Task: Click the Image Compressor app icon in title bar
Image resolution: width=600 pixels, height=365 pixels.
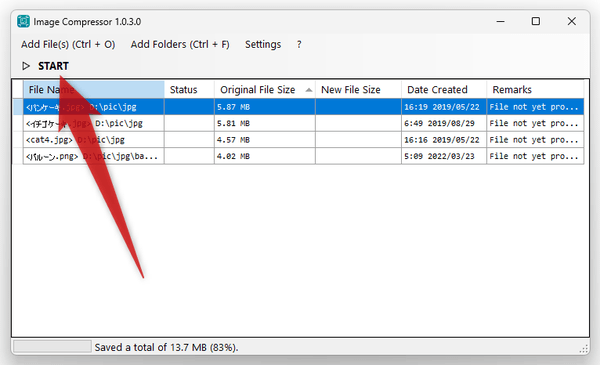Action: point(23,21)
